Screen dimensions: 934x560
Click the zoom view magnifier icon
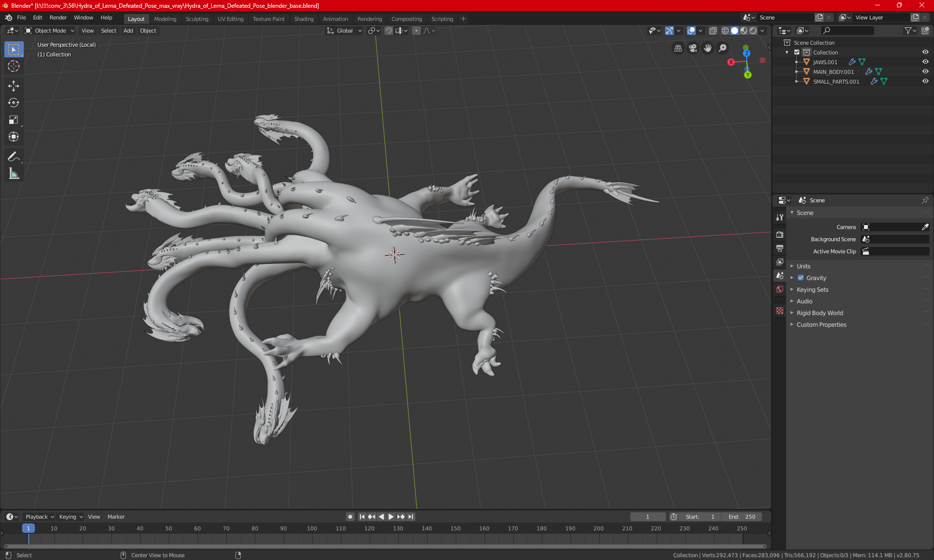coord(723,48)
